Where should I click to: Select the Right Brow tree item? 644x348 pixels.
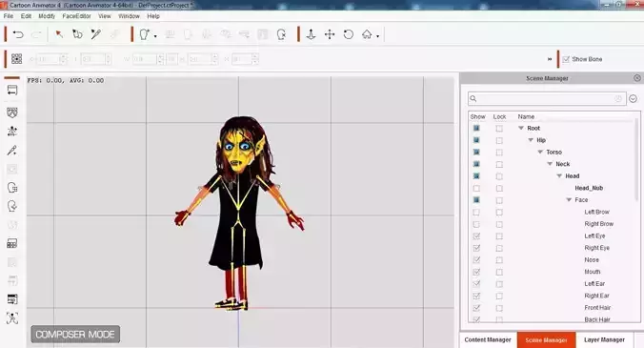(x=599, y=224)
